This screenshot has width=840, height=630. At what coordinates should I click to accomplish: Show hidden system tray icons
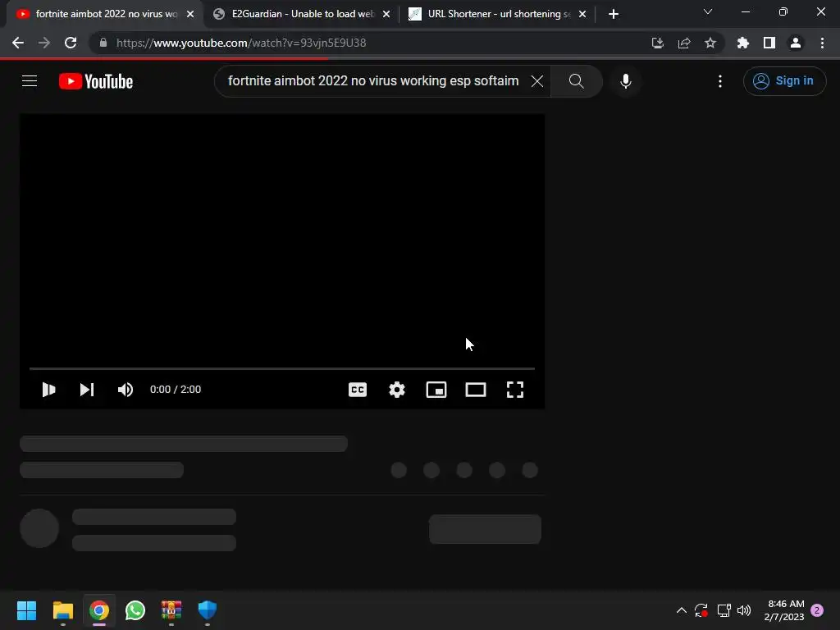coord(682,610)
